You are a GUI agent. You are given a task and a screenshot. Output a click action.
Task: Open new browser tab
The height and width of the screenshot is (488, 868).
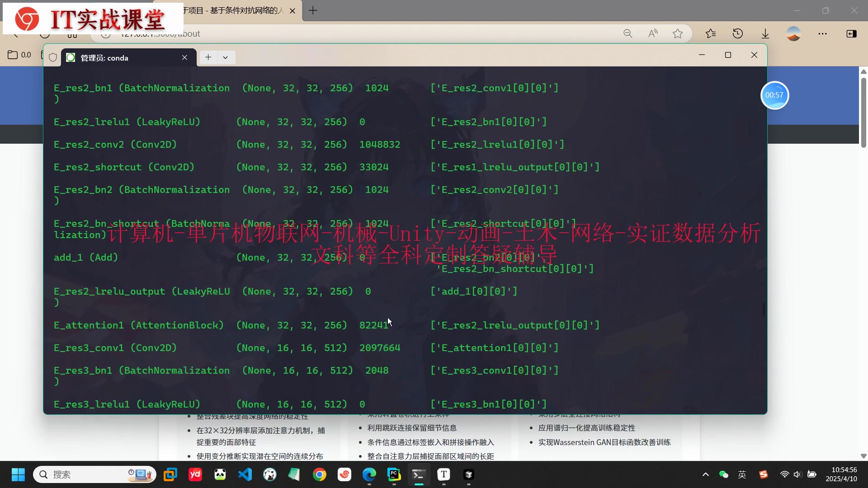[x=313, y=10]
